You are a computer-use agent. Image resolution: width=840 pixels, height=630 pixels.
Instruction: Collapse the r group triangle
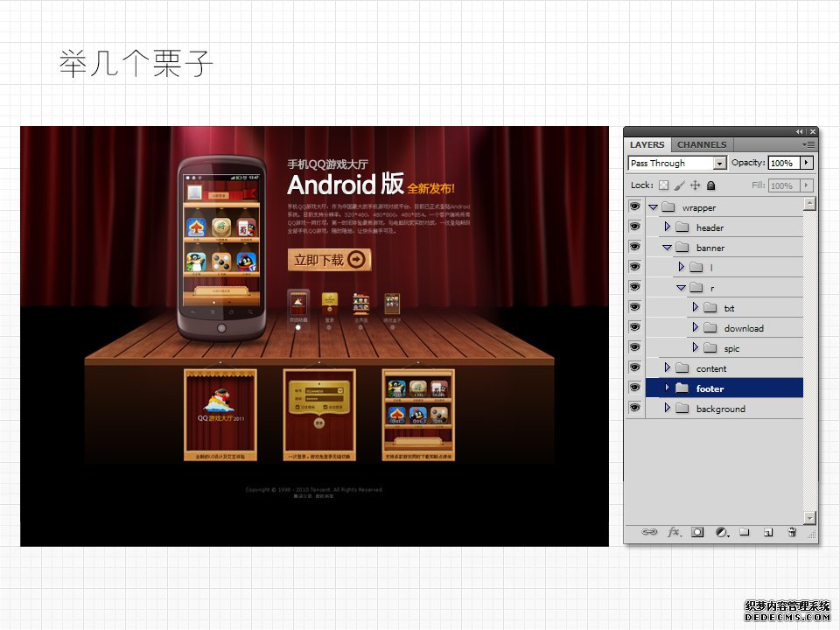[x=681, y=288]
